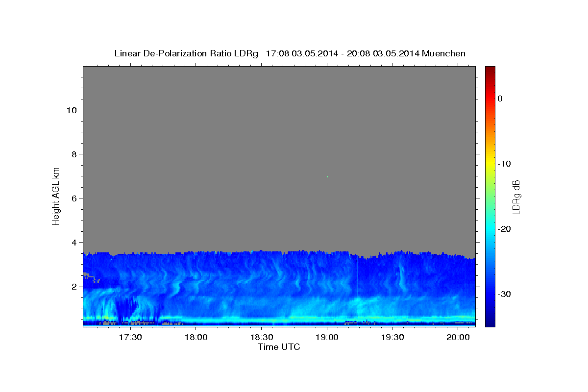Image resolution: width=588 pixels, height=392 pixels.
Task: Click the 'Time UTC' axis label
Action: point(279,347)
